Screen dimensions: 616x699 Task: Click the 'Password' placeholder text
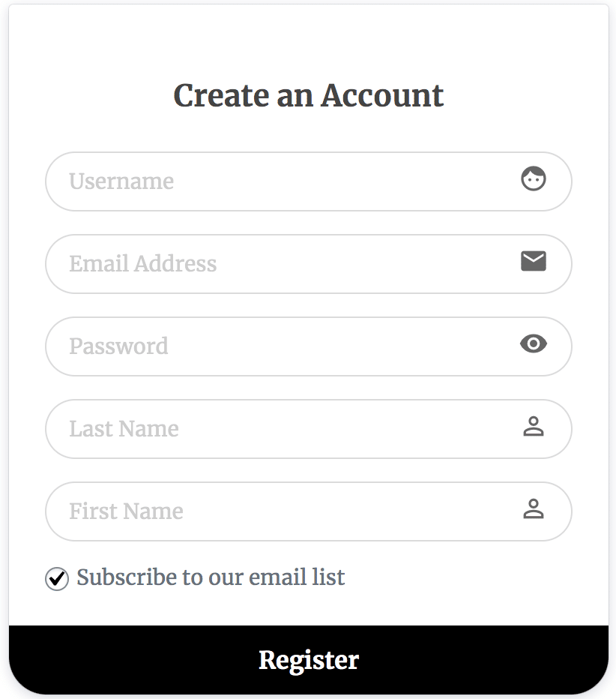(x=118, y=346)
